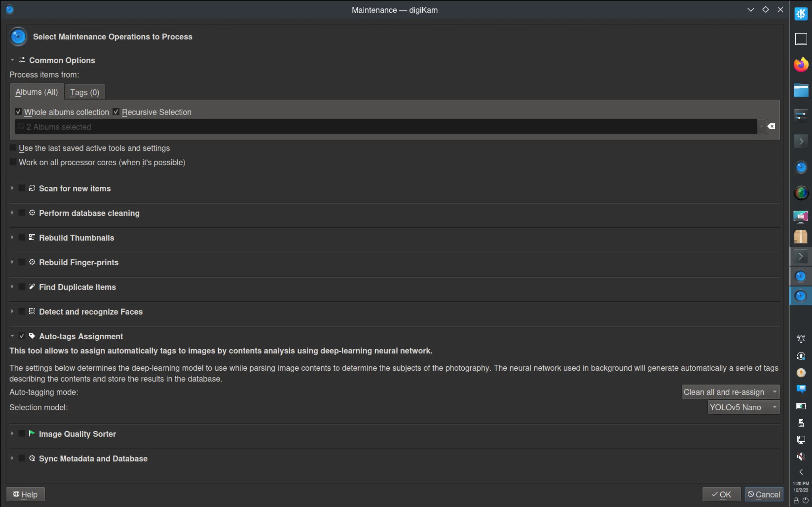The height and width of the screenshot is (507, 812).
Task: Enable Work on all processor cores
Action: [x=13, y=162]
